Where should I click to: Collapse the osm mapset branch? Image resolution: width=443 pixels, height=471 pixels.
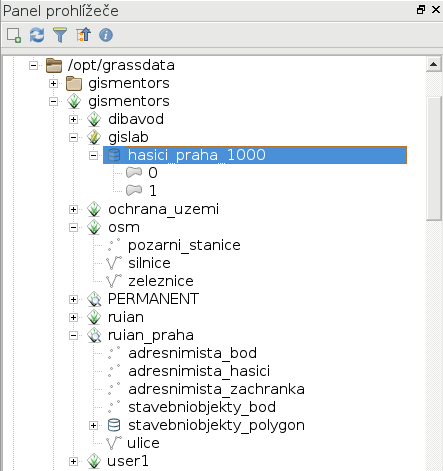point(74,228)
